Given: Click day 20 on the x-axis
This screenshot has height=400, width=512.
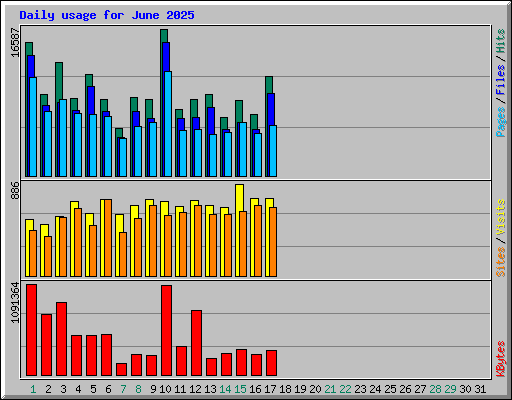Looking at the screenshot, I should click(315, 389).
